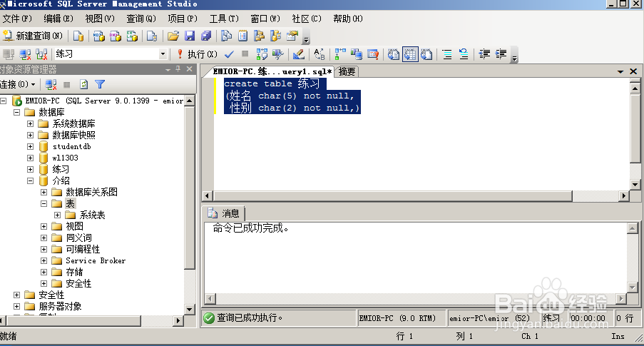644x346 pixels.
Task: Click the Open File folder icon
Action: (x=173, y=36)
